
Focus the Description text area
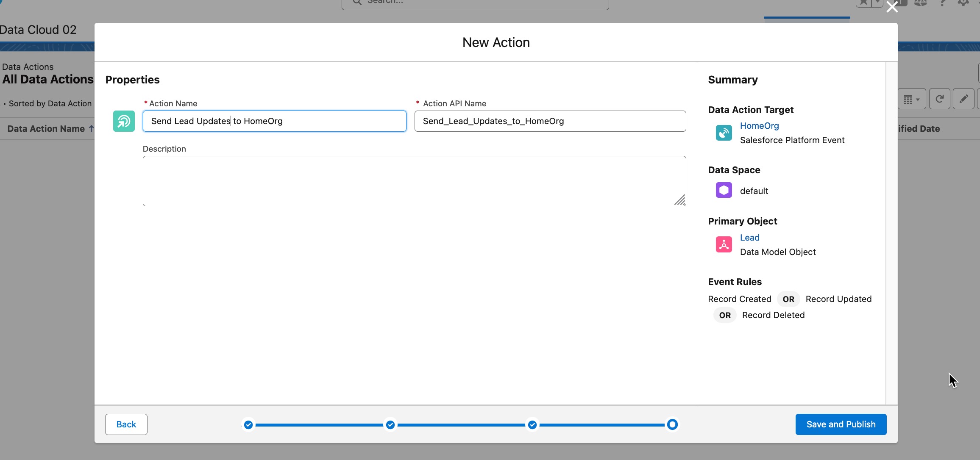coord(414,181)
